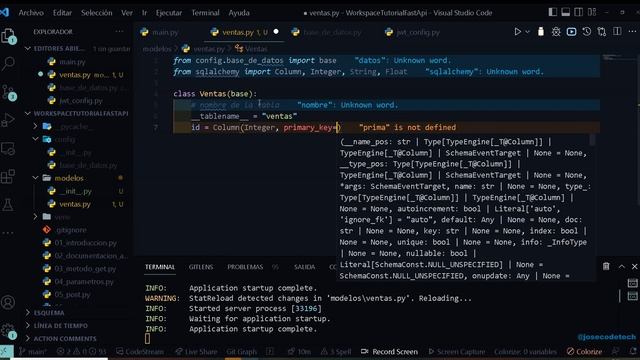The image size is (640, 360).
Task: Split the editor to the right
Action: tap(617, 32)
